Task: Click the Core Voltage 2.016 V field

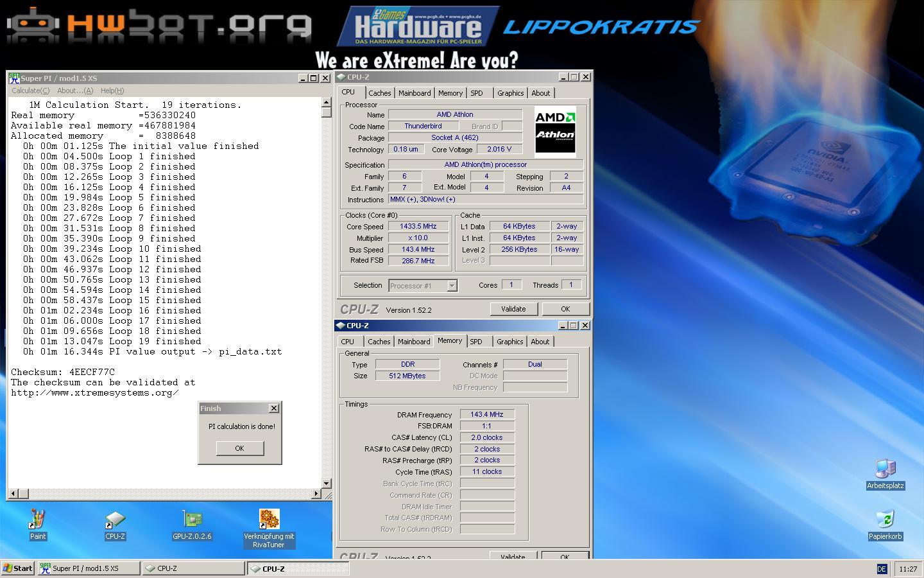Action: point(500,149)
